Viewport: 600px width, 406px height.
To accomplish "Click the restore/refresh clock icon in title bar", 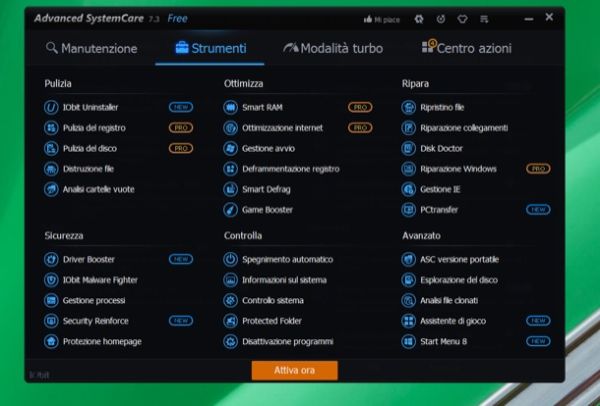I will 441,19.
